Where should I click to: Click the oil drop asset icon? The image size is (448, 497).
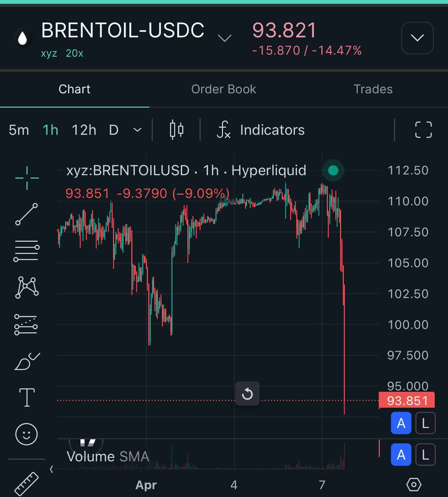[22, 39]
